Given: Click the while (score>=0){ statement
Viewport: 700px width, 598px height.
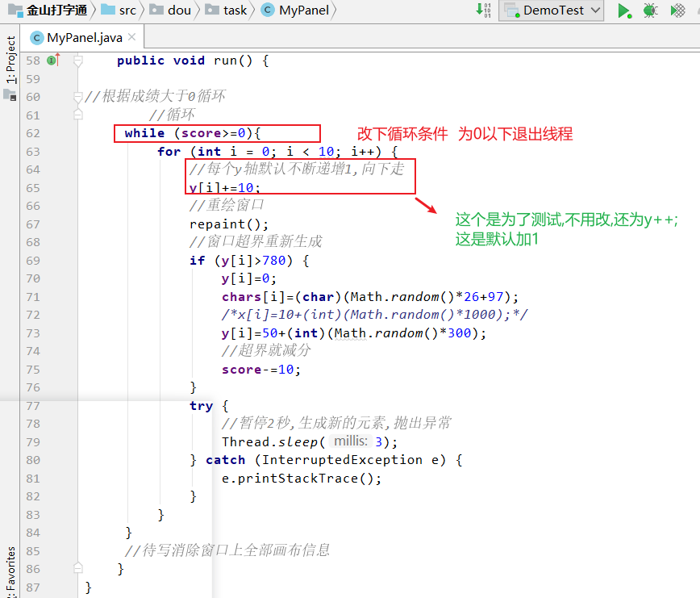Looking at the screenshot, I should point(193,133).
